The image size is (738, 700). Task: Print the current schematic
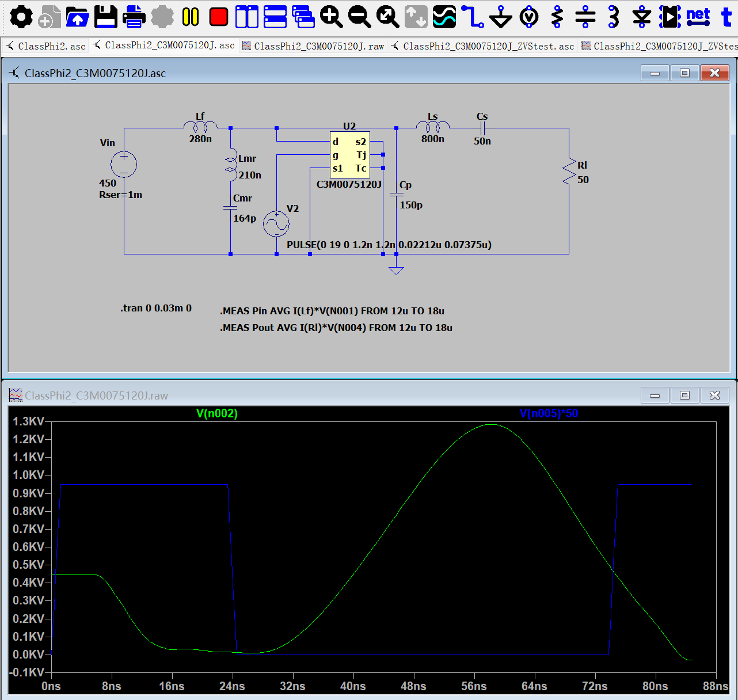tap(134, 17)
